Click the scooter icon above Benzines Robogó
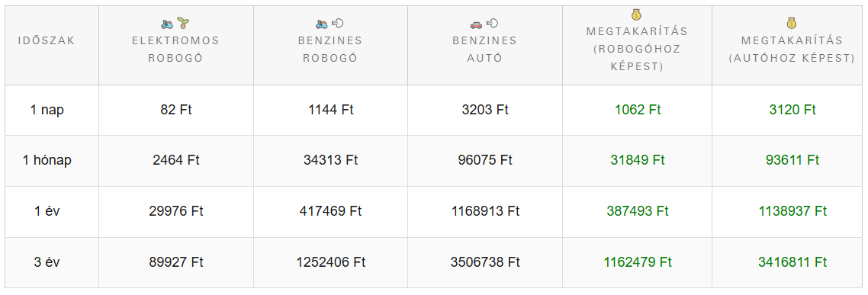 pos(322,23)
